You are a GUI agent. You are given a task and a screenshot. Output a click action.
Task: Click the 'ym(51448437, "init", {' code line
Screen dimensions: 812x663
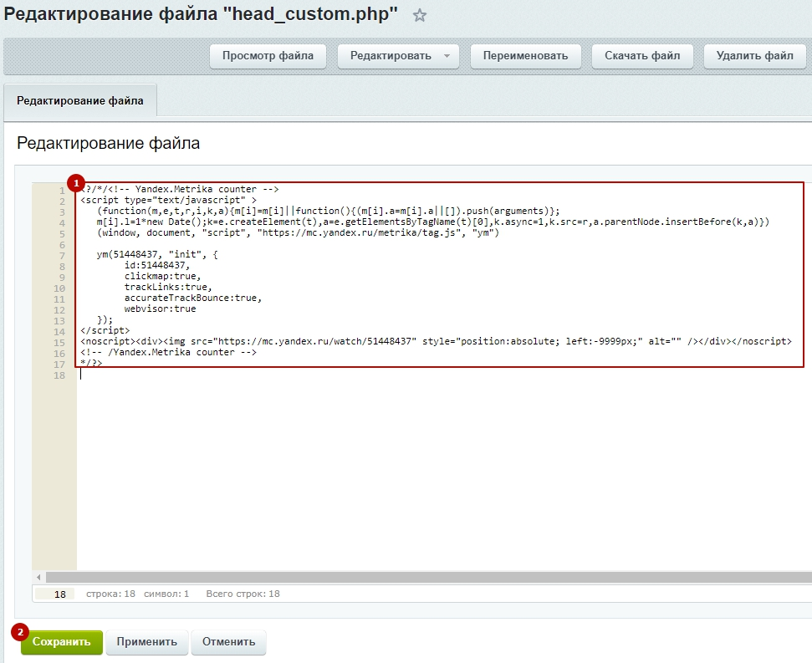coord(157,254)
